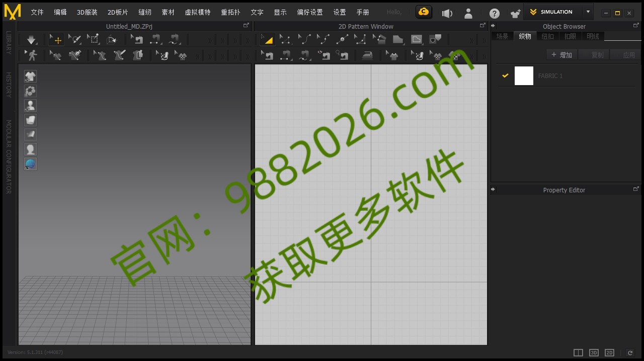644x361 pixels.
Task: Select the 3D Pen garment draw tool
Action: pyautogui.click(x=74, y=55)
